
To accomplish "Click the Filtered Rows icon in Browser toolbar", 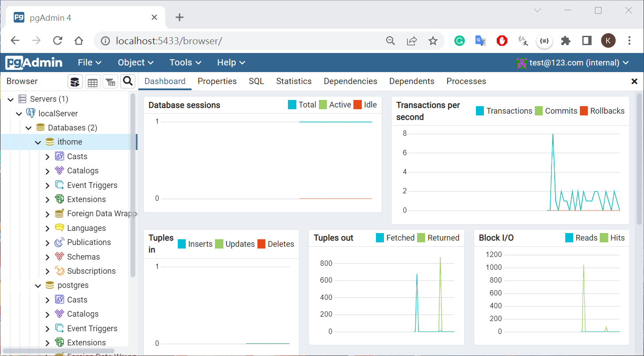I will [x=110, y=82].
